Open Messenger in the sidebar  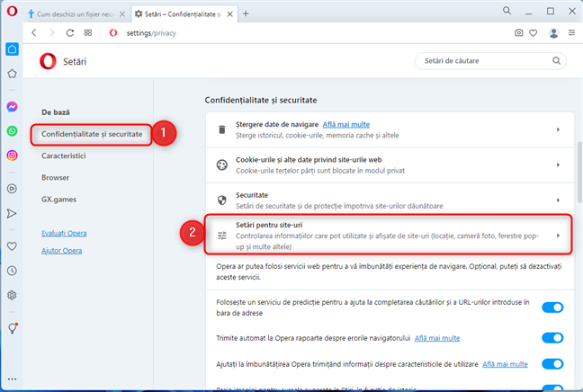coord(12,107)
